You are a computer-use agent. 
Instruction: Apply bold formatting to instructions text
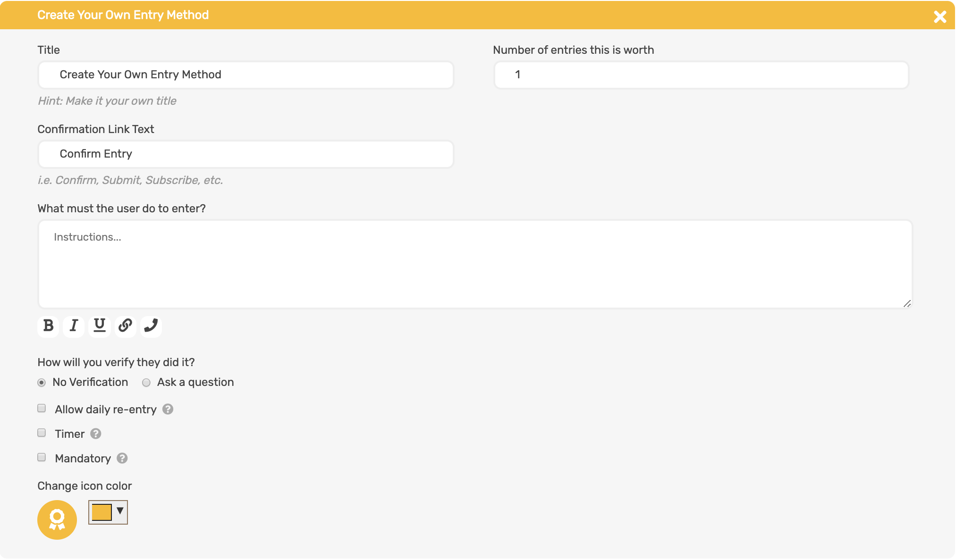pyautogui.click(x=48, y=326)
